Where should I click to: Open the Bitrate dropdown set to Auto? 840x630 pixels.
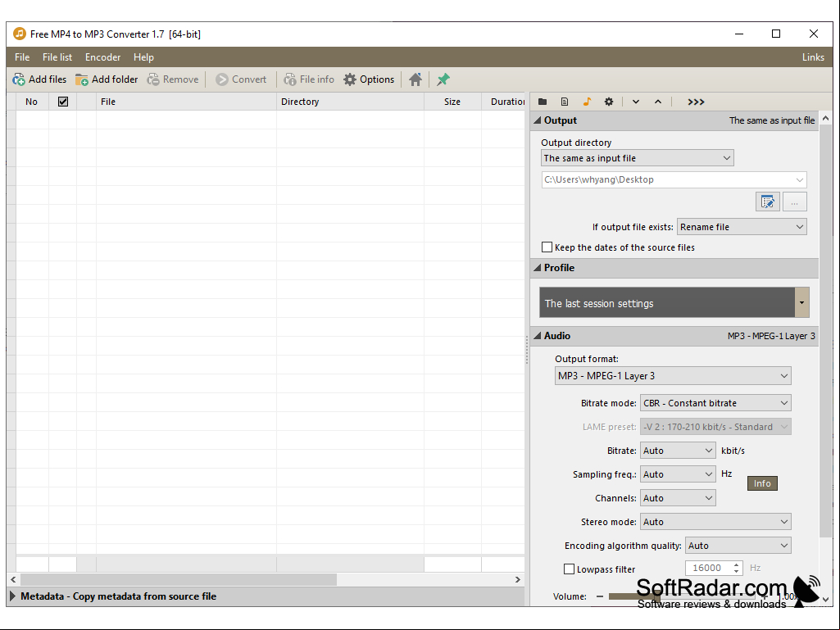[678, 451]
